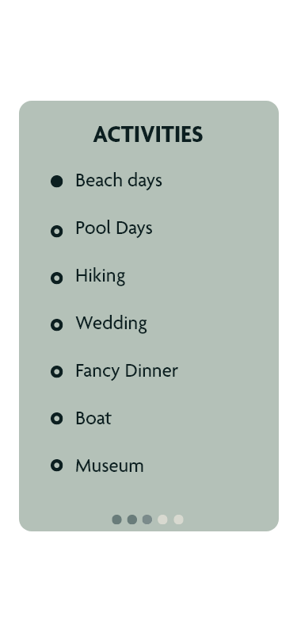Viewport: 297px width, 644px height.
Task: Mark the Wedding radio circle
Action: pyautogui.click(x=56, y=325)
